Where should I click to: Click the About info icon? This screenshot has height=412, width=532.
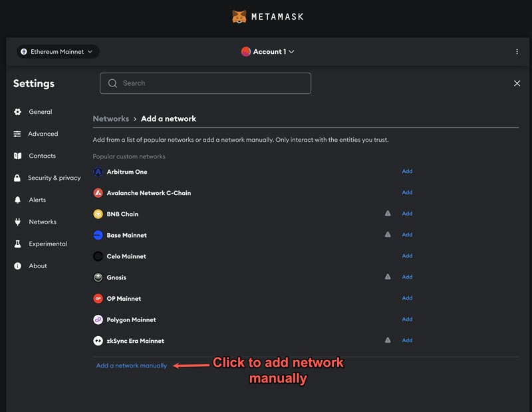(18, 266)
